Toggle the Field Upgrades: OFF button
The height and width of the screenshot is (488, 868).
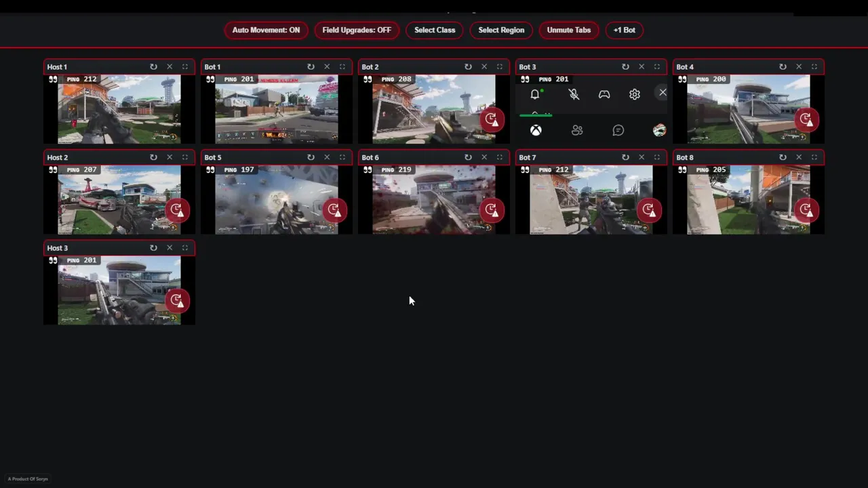[x=357, y=30]
